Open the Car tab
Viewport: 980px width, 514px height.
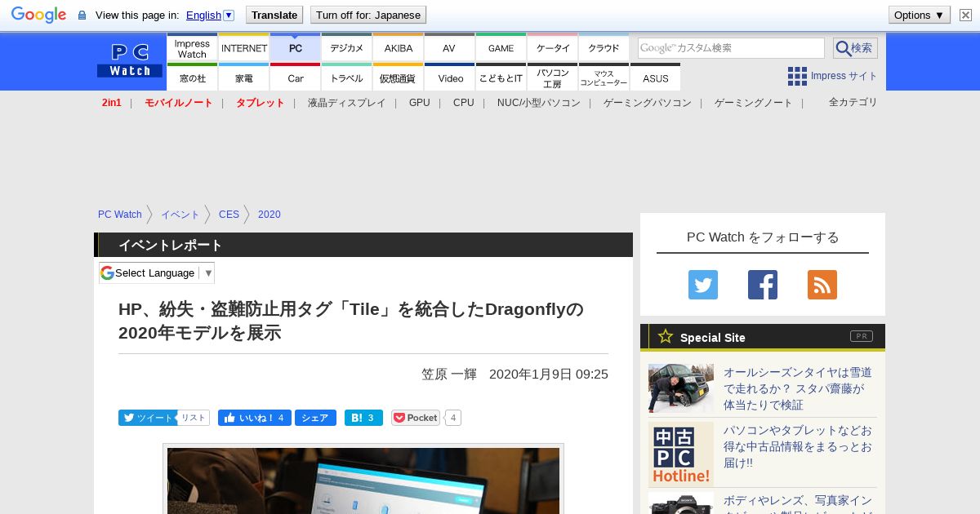point(296,78)
